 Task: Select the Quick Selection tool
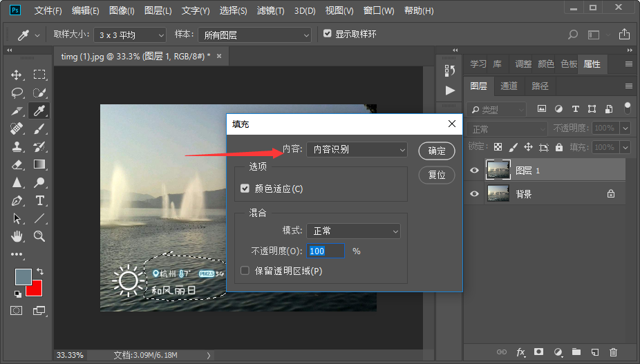(x=39, y=93)
